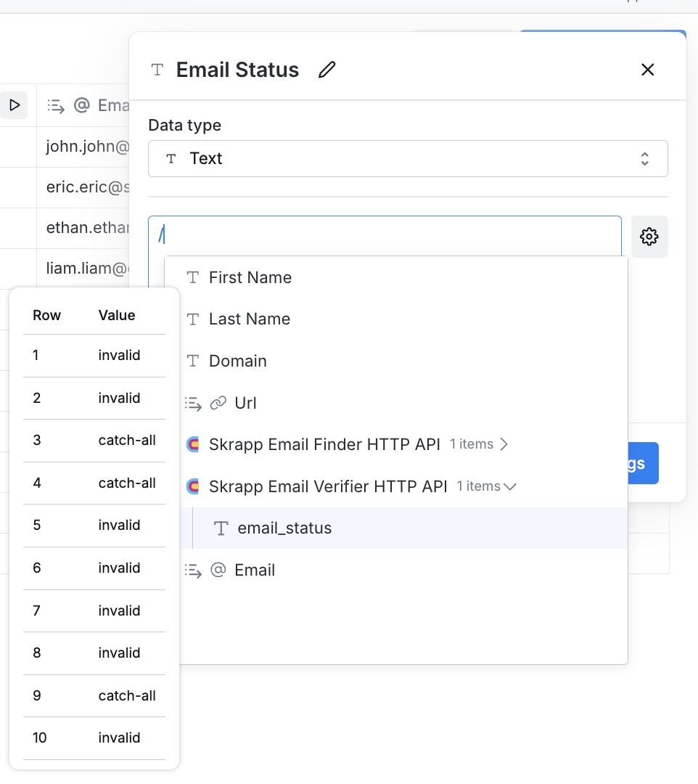The image size is (698, 784).
Task: Click the Skrapp Email Finder logo icon
Action: click(x=192, y=444)
